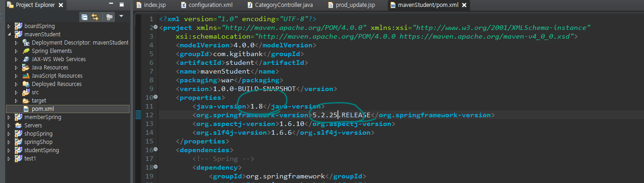Select pom.xml in the Project Explorer tree
The width and height of the screenshot is (644, 183).
[43, 109]
